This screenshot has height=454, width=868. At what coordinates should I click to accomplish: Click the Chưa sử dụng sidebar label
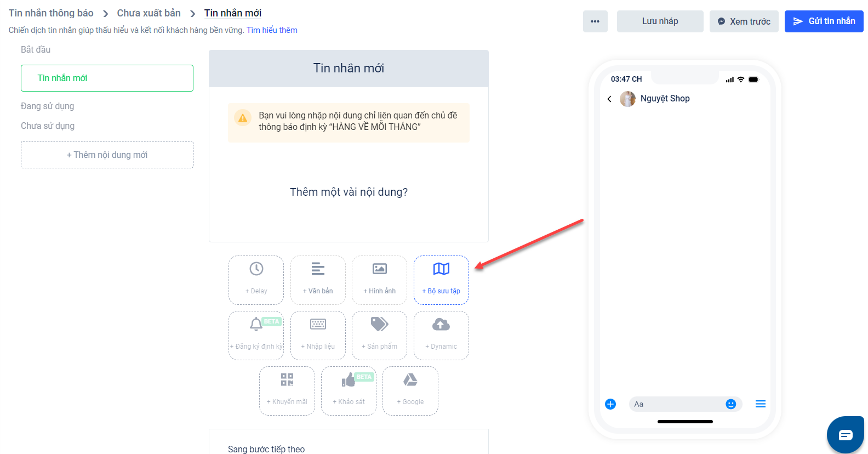[48, 126]
